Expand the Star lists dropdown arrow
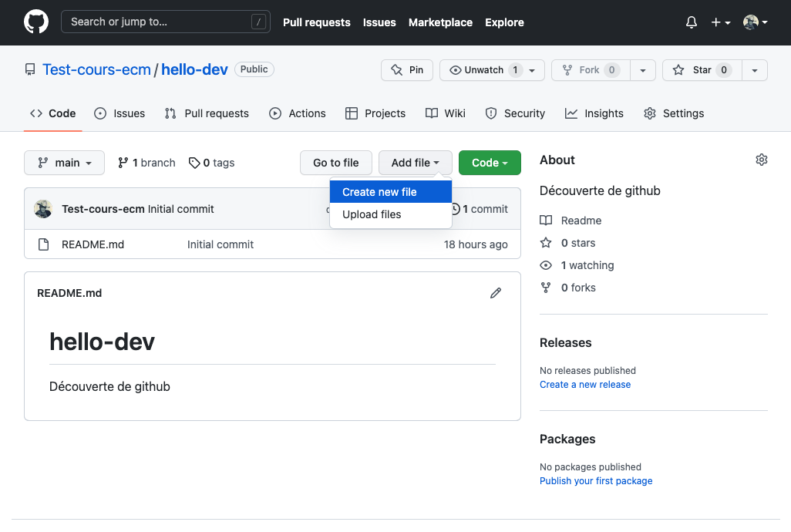The width and height of the screenshot is (791, 532). click(755, 70)
